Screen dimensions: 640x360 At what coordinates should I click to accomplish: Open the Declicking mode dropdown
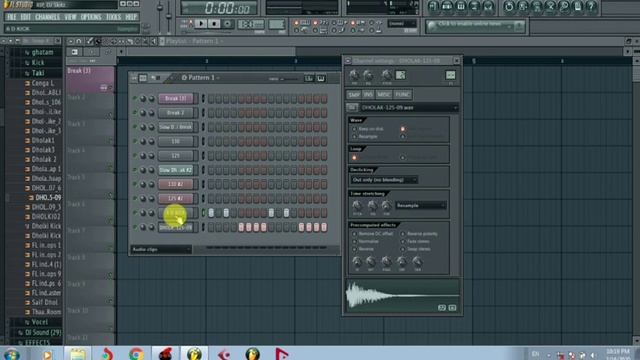(384, 180)
